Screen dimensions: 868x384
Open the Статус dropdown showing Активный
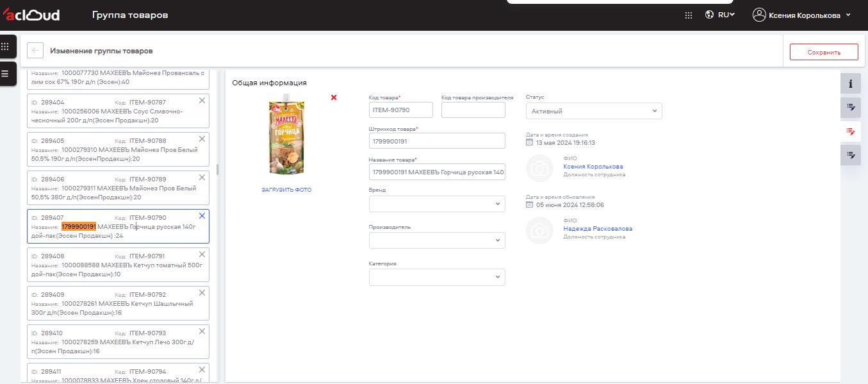click(594, 111)
